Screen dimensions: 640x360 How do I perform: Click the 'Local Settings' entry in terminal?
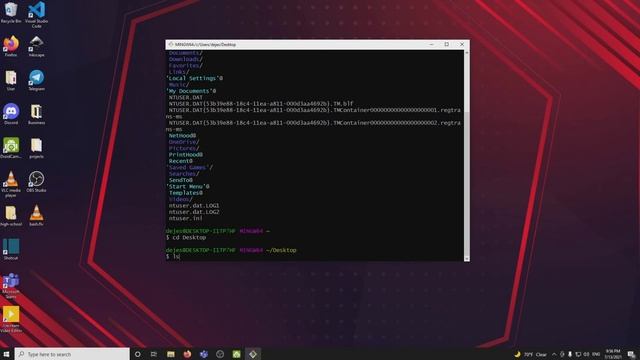click(x=194, y=78)
